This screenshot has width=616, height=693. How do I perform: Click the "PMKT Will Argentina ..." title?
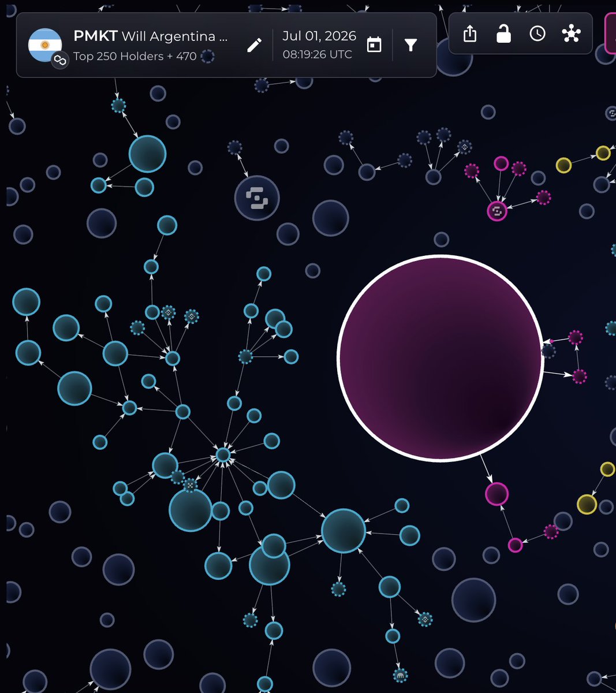pyautogui.click(x=151, y=36)
